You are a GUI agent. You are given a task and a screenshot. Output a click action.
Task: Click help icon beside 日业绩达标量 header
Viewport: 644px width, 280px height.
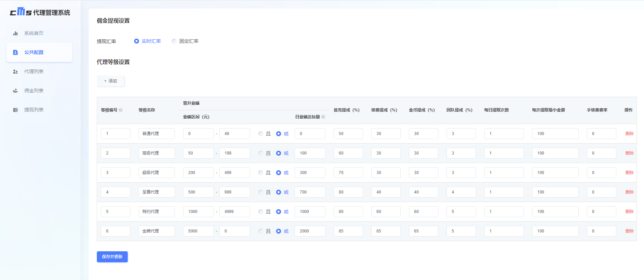pyautogui.click(x=323, y=117)
